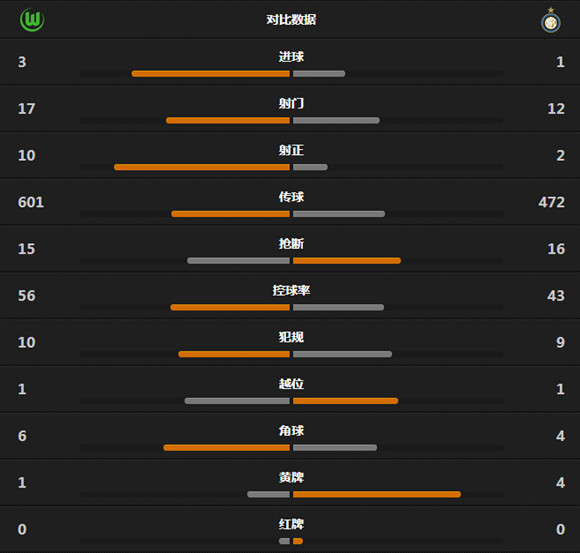
Task: Click the Inter Milan club crest
Action: pyautogui.click(x=551, y=20)
